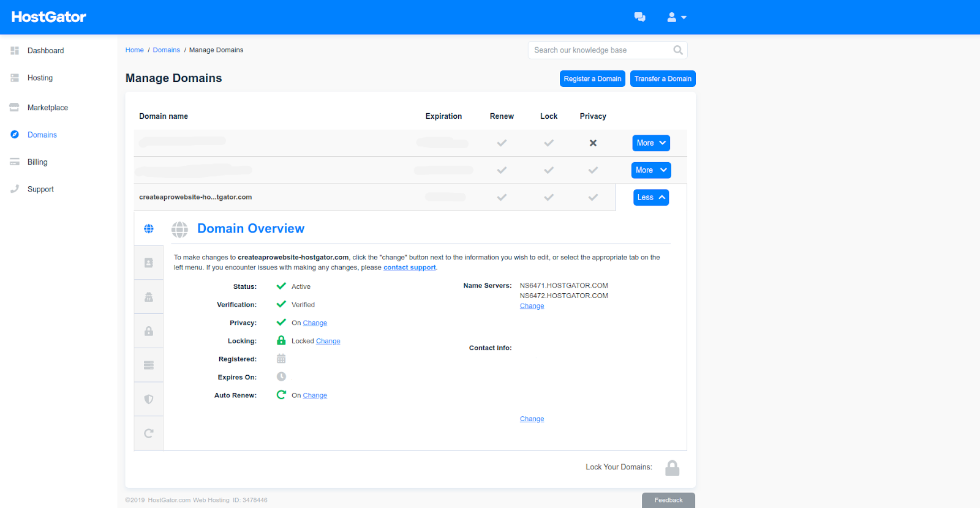
Task: Change the Contact Info
Action: pos(532,419)
